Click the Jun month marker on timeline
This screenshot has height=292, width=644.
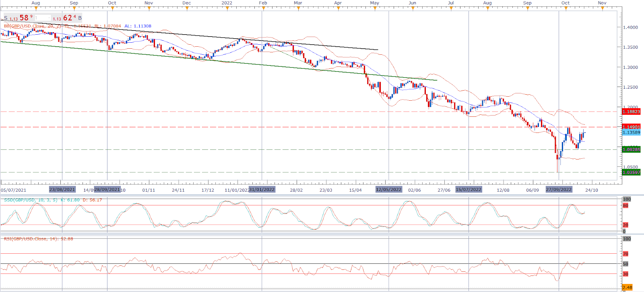412,3
